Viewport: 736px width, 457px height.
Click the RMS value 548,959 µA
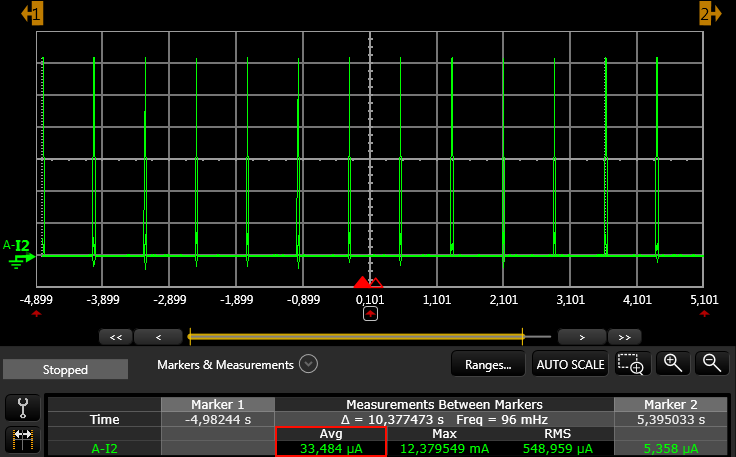point(557,449)
